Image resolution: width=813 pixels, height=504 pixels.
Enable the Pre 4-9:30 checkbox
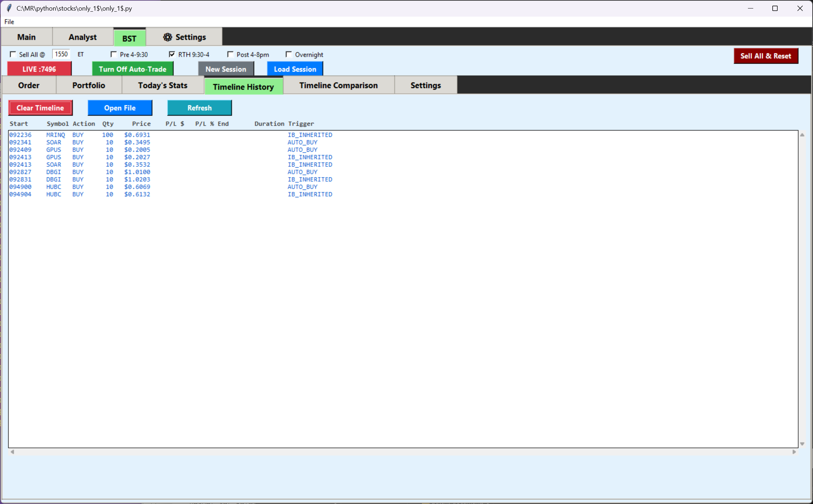114,54
